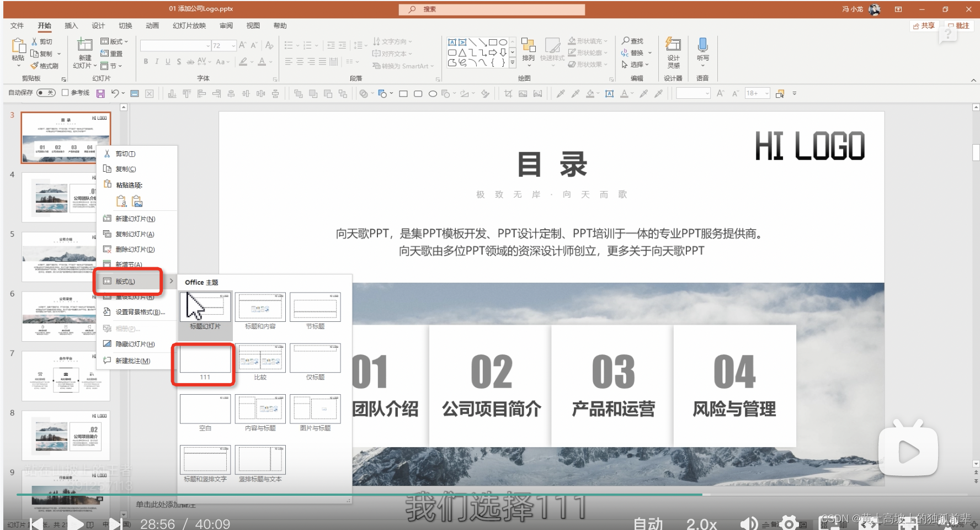Screen dimensions: 980x530
Task: Click the video play button
Action: click(76, 523)
